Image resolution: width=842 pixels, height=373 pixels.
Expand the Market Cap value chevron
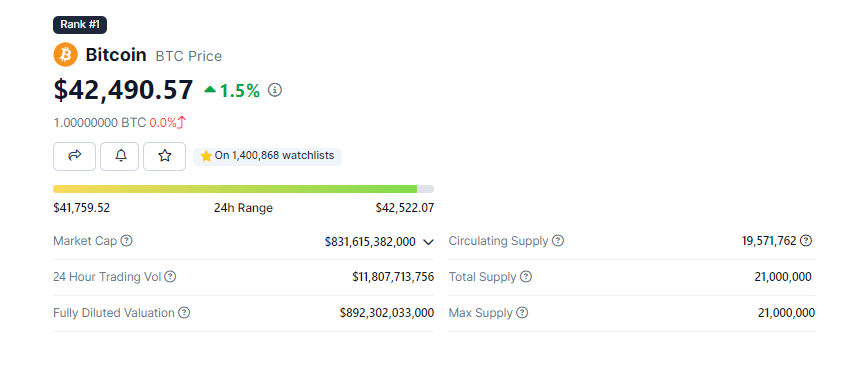[x=428, y=242]
